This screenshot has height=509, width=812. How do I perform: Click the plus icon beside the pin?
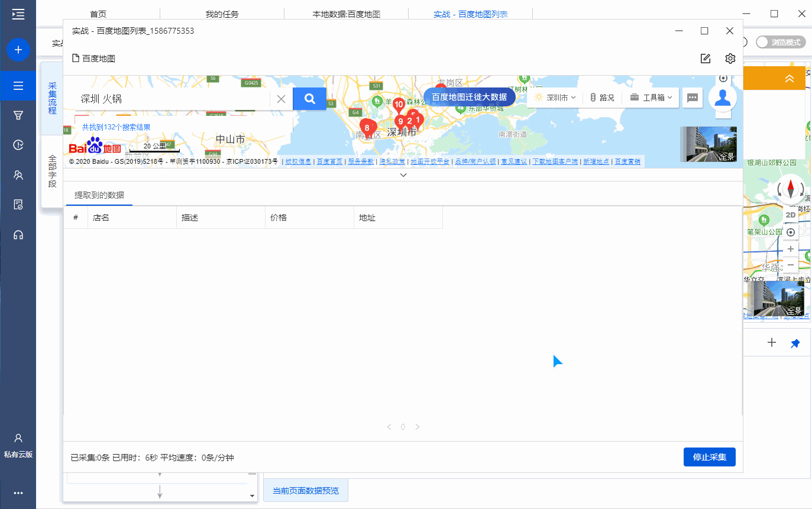[x=771, y=342]
